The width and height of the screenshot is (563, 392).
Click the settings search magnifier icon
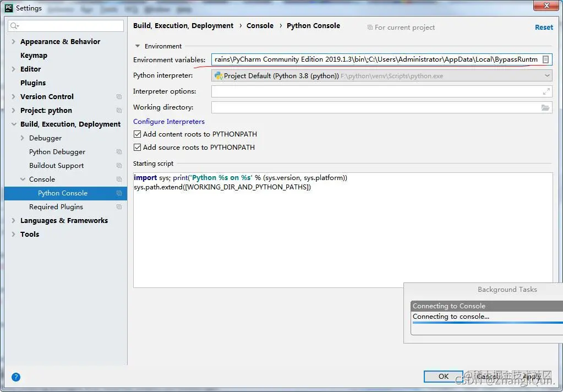click(x=14, y=26)
